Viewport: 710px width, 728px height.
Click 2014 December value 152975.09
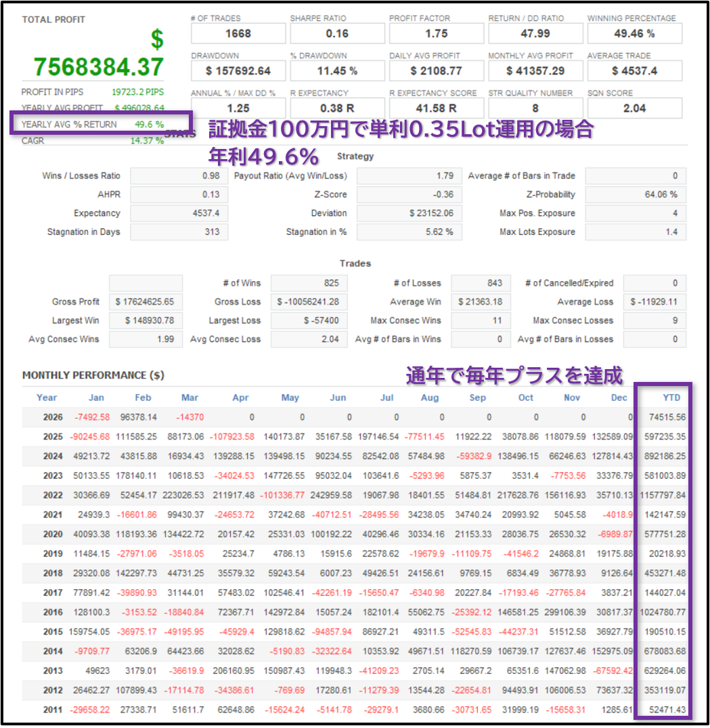(x=612, y=651)
